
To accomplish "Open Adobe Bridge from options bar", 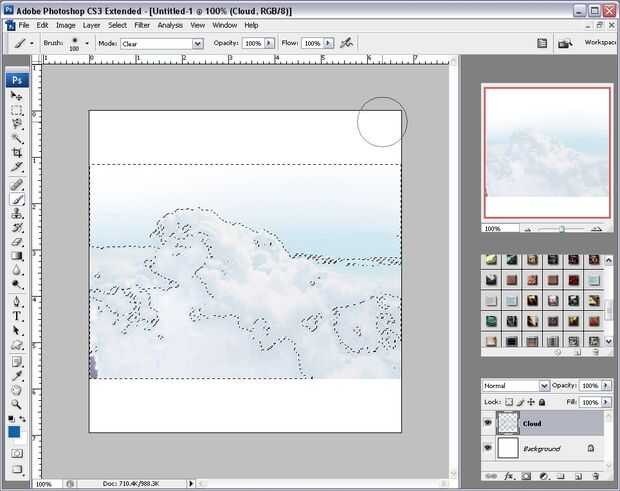I will coord(565,43).
